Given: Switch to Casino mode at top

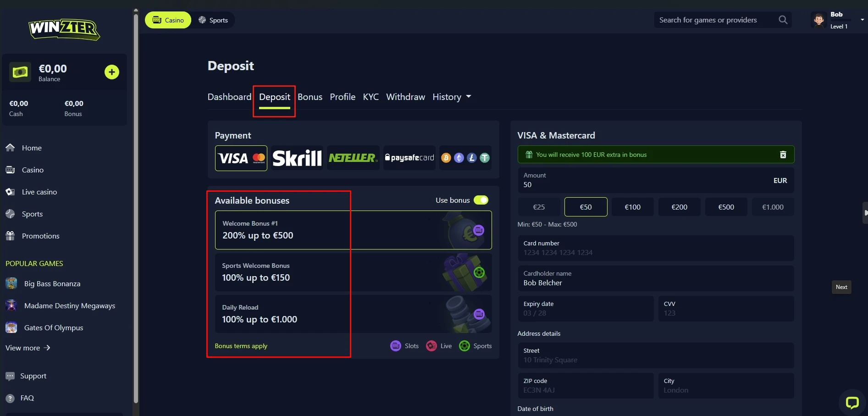Looking at the screenshot, I should pyautogui.click(x=168, y=20).
